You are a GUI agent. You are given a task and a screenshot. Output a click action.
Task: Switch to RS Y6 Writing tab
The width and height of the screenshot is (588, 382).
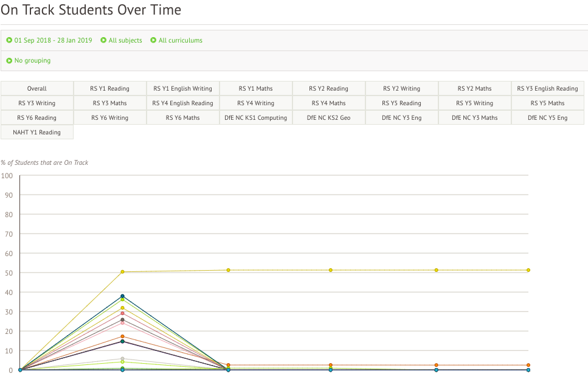[110, 118]
